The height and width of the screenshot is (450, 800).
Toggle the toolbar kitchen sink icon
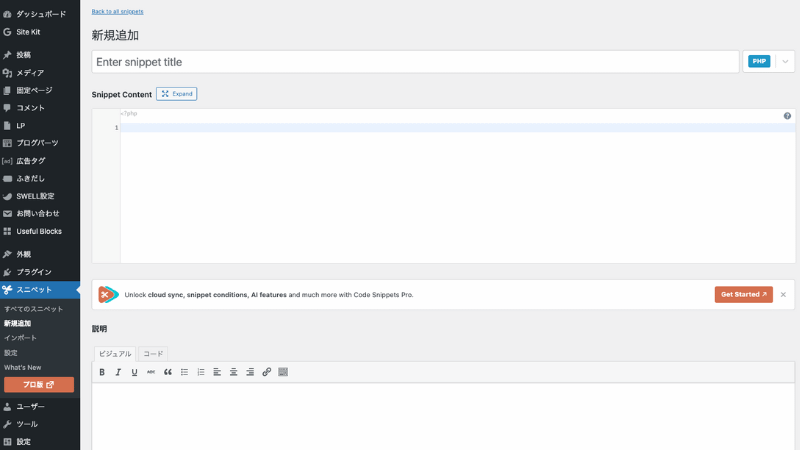283,372
